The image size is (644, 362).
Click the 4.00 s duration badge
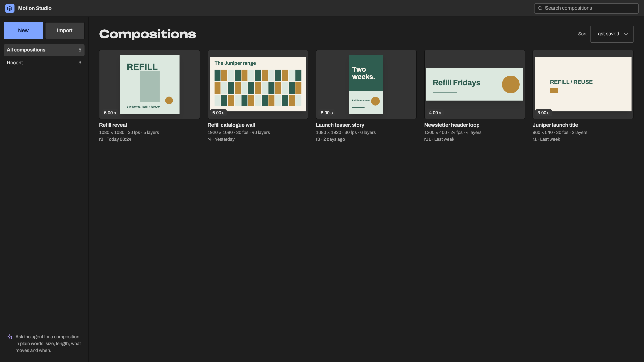click(x=435, y=113)
